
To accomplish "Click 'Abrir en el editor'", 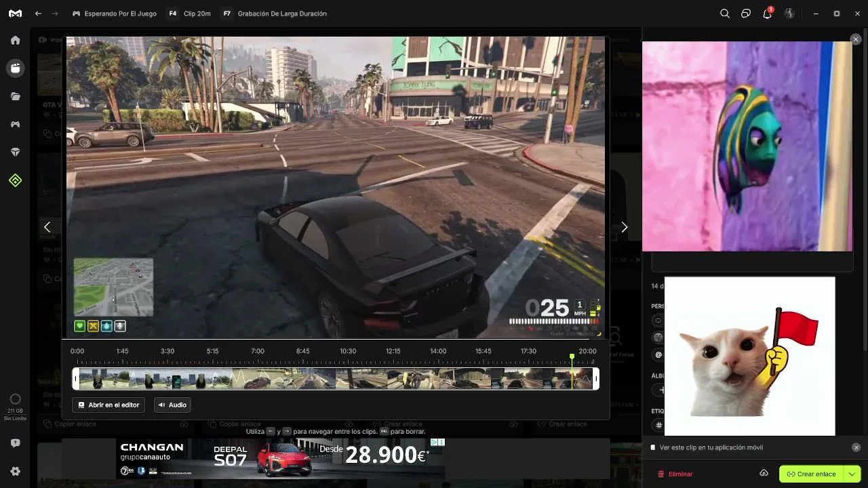I will coord(108,405).
